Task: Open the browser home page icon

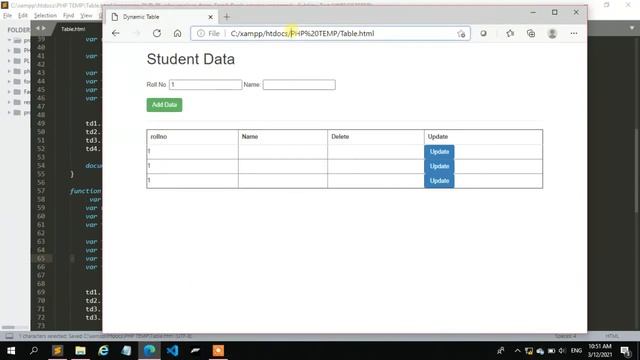Action: (177, 33)
